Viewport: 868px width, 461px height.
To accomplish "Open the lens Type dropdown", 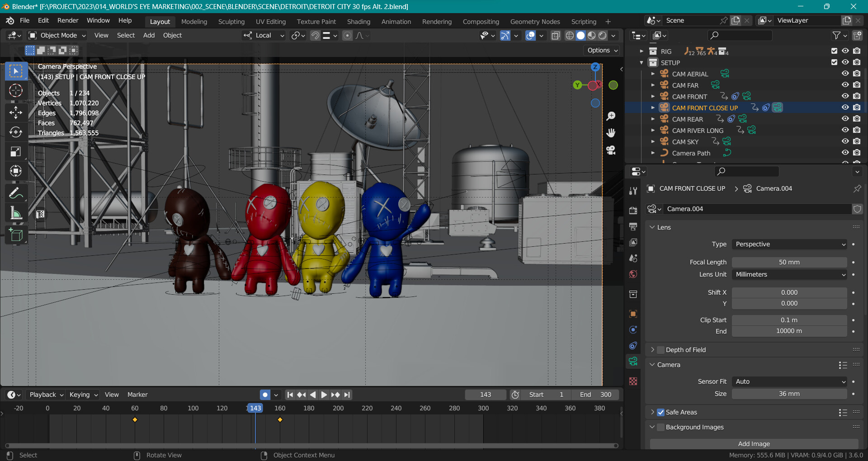I will 789,245.
